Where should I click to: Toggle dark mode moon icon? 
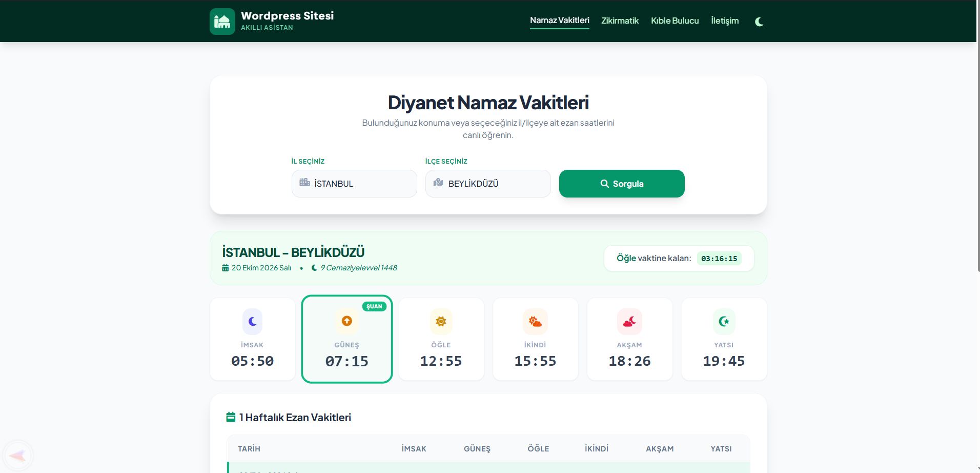pyautogui.click(x=759, y=22)
